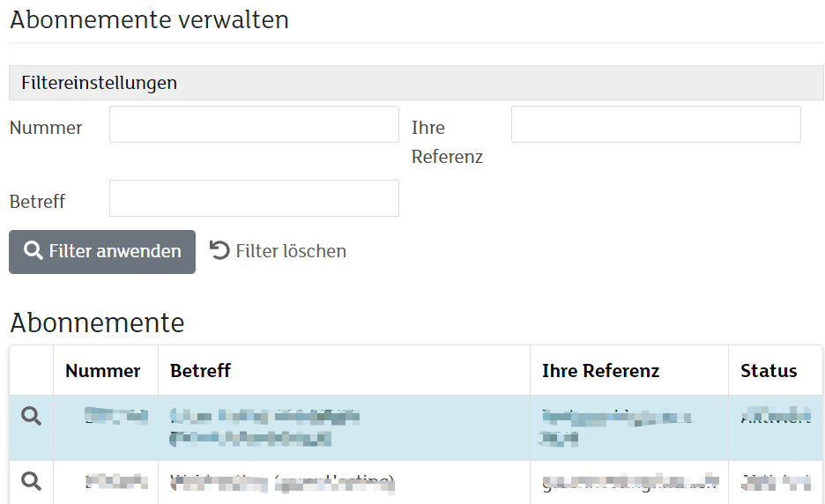The width and height of the screenshot is (825, 504).
Task: Click the second row's reference cell
Action: (630, 481)
